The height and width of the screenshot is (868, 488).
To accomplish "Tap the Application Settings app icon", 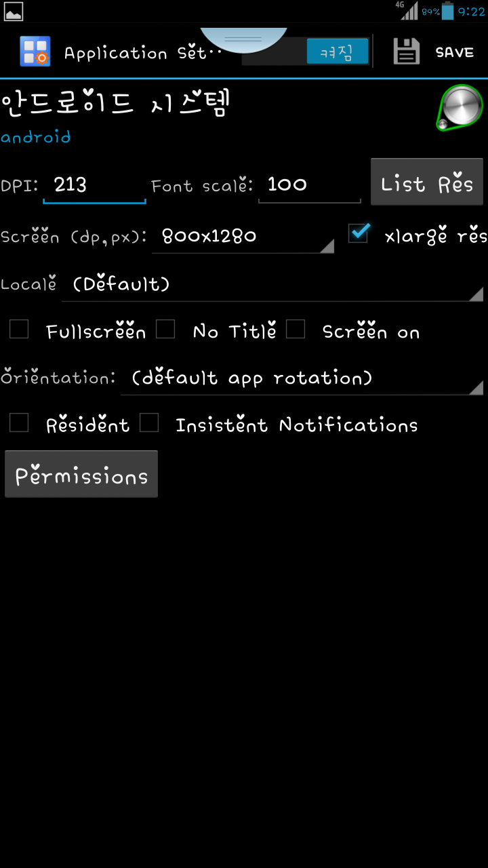I will coord(35,52).
